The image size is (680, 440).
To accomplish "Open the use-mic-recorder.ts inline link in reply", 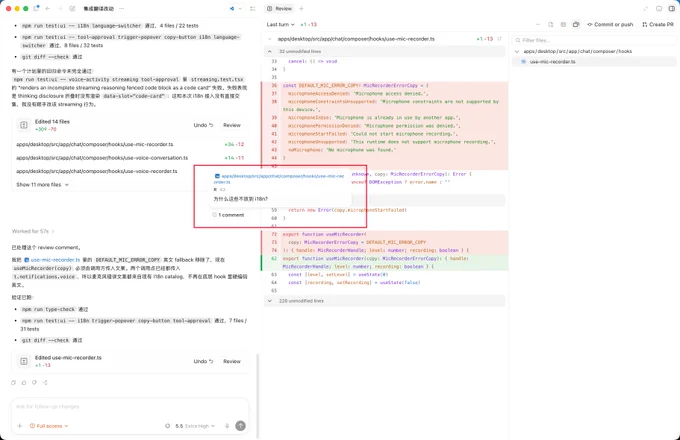I will coord(52,260).
